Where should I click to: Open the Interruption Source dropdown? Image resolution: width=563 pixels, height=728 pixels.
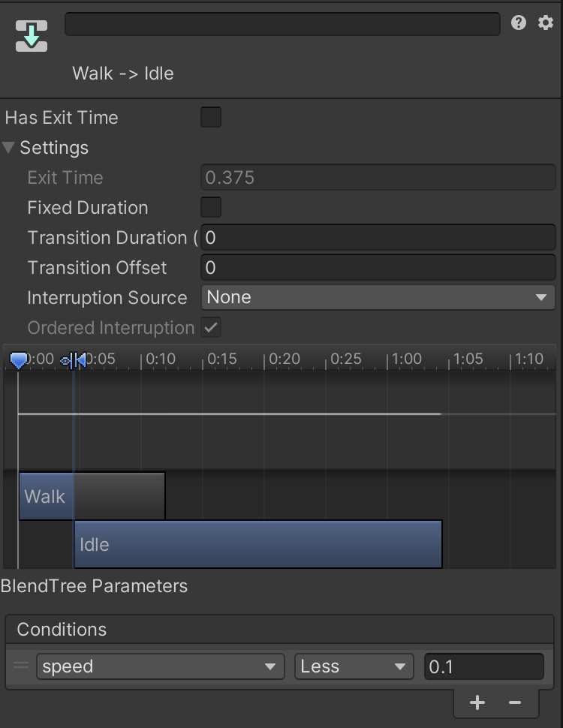tap(378, 297)
